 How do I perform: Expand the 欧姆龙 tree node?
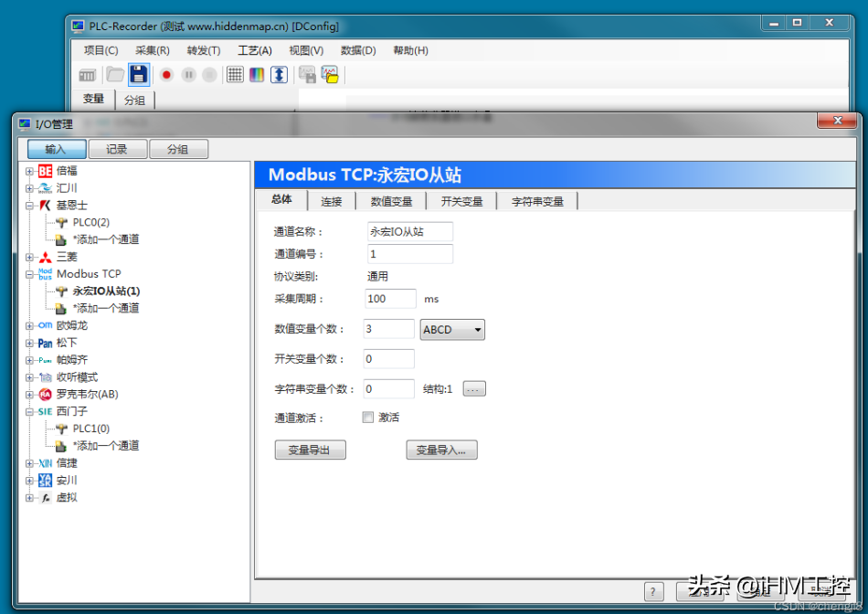(29, 326)
